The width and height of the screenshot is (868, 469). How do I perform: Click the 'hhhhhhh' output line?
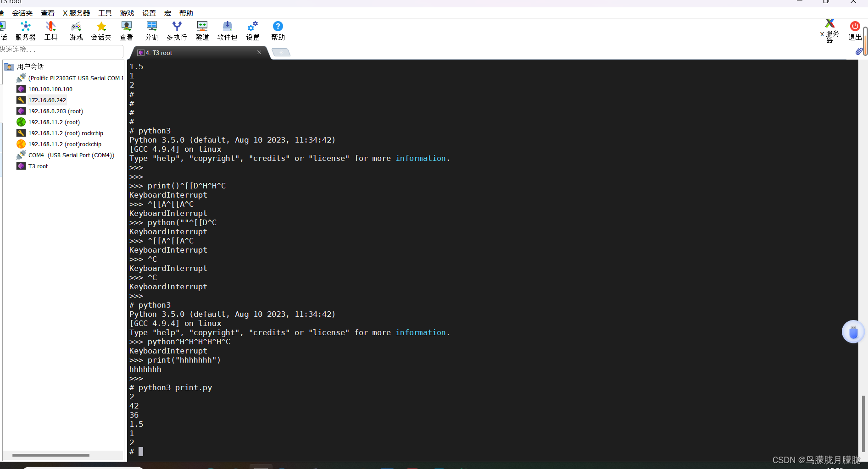pos(145,369)
